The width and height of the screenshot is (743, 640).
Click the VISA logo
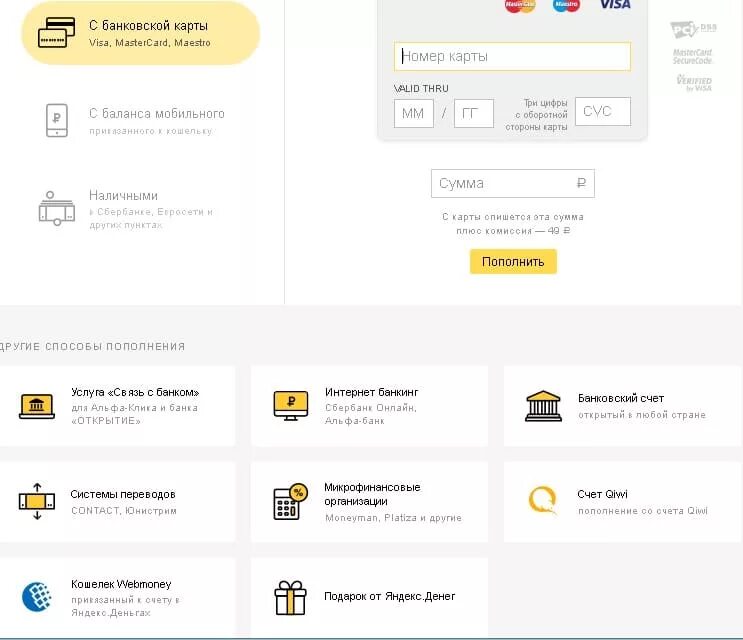click(615, 5)
